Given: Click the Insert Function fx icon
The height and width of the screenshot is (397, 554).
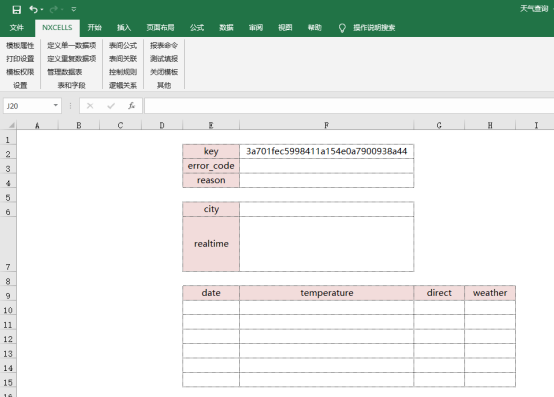Looking at the screenshot, I should click(132, 106).
